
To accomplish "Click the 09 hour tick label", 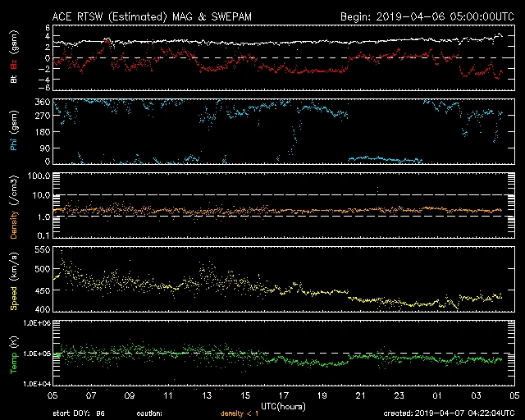I will tap(130, 395).
